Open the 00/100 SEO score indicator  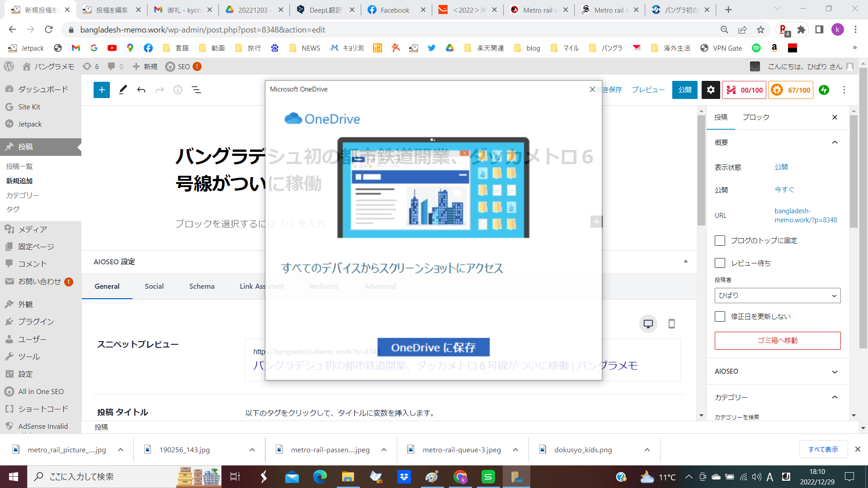pyautogui.click(x=744, y=90)
